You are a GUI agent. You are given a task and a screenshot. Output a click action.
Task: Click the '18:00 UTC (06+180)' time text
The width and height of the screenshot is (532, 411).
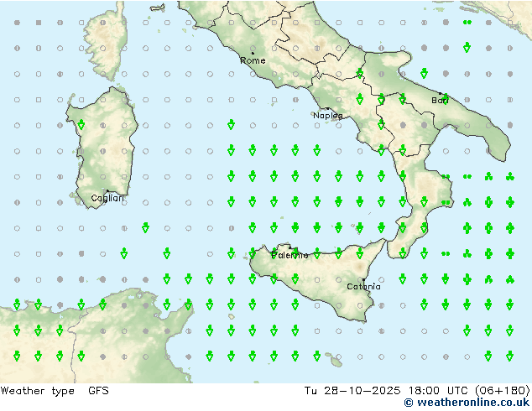[x=469, y=391]
